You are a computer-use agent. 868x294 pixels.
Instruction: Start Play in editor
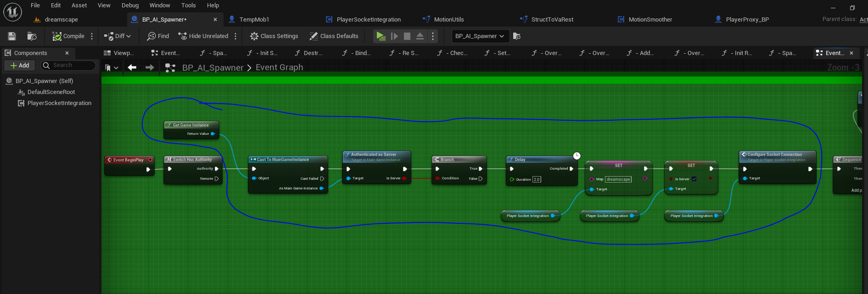point(381,36)
